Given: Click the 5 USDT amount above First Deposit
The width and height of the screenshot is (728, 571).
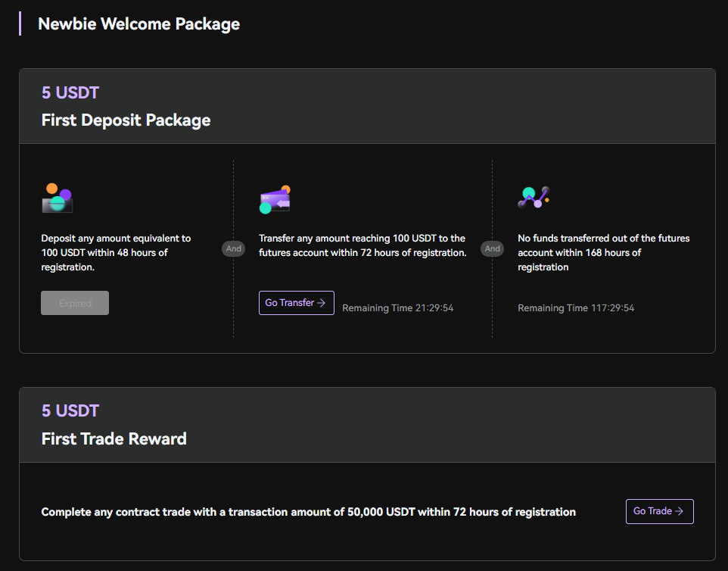Looking at the screenshot, I should click(70, 92).
